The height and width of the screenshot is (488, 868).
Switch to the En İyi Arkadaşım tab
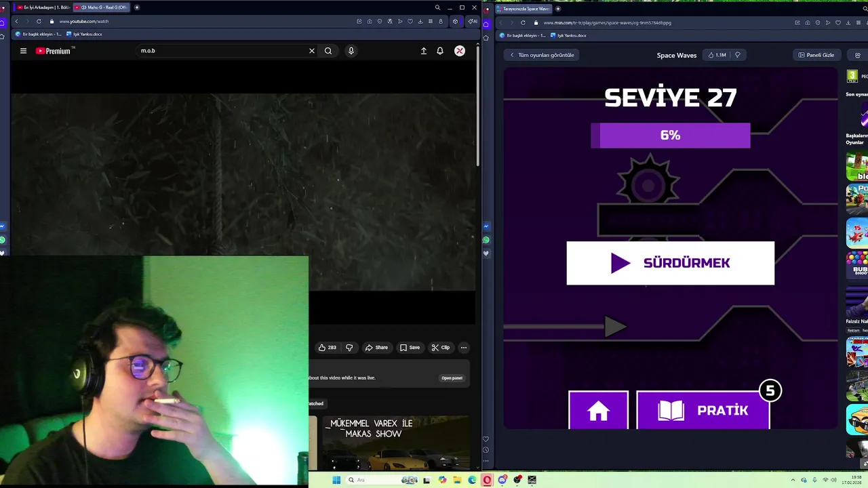pos(42,7)
